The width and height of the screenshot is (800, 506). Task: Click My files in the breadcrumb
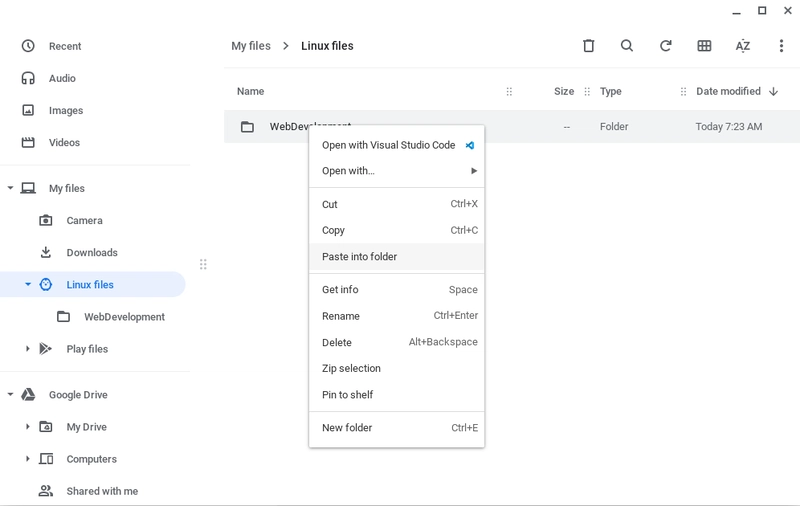coord(251,46)
